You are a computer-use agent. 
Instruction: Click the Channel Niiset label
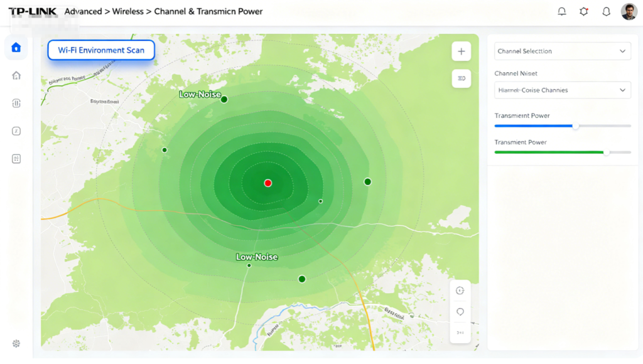click(516, 73)
